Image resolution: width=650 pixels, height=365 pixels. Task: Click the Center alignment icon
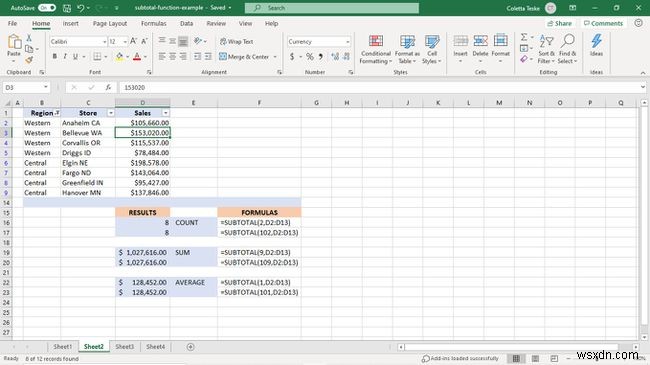(172, 56)
